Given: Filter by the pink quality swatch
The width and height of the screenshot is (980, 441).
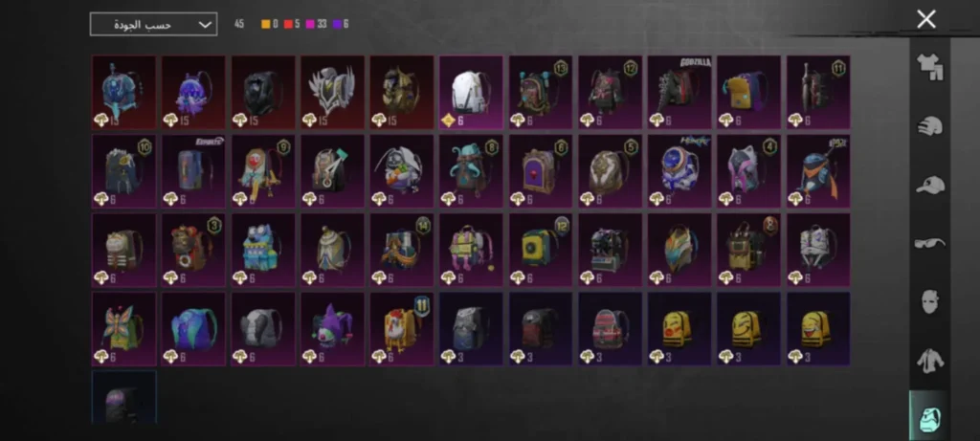Looking at the screenshot, I should point(310,24).
